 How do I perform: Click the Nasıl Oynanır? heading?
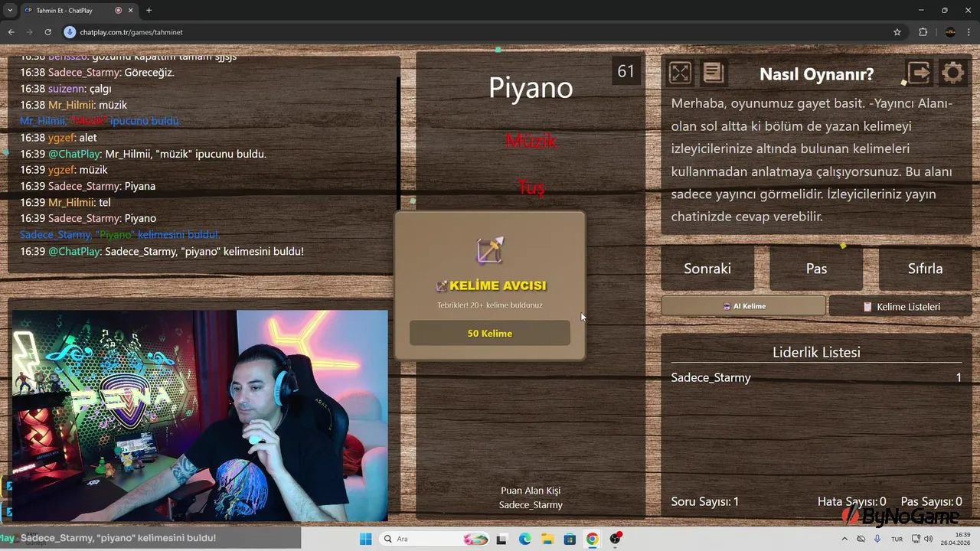[x=816, y=74]
